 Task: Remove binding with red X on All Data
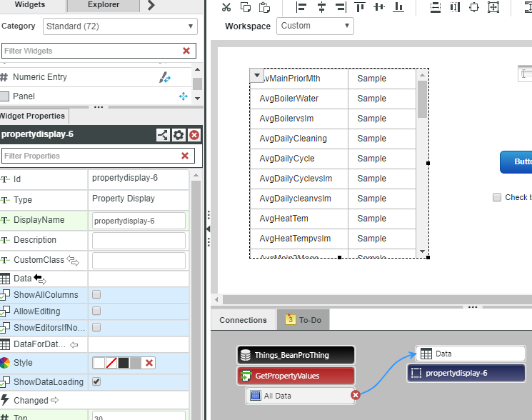click(355, 395)
